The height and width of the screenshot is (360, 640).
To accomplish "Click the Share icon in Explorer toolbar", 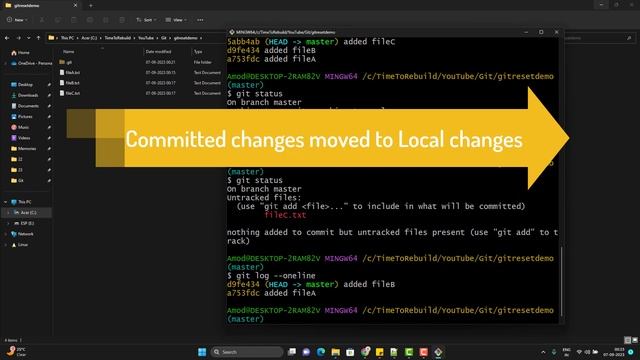I will tap(106, 20).
